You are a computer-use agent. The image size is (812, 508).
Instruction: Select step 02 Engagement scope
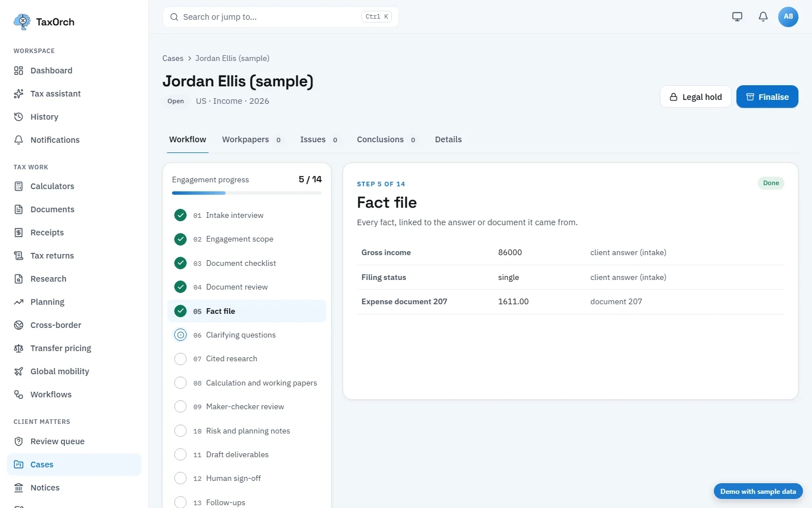[x=247, y=239]
